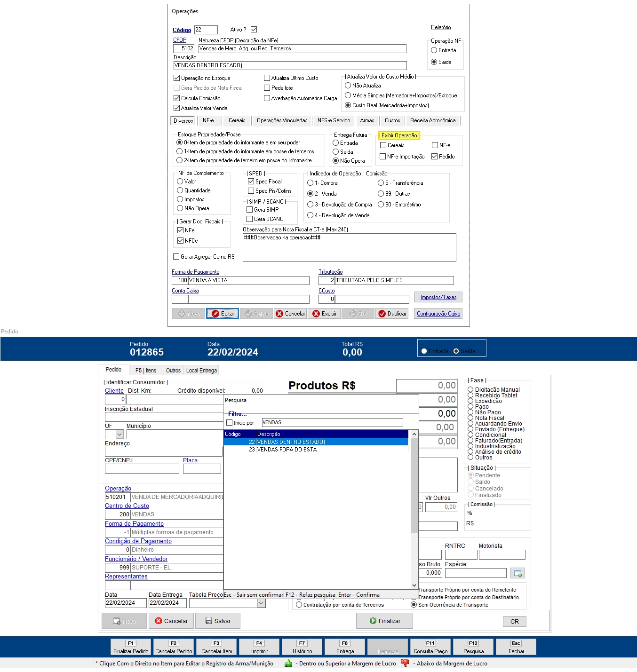Image resolution: width=637 pixels, height=672 pixels.
Task: Open Receita Agronômica tab
Action: (433, 120)
